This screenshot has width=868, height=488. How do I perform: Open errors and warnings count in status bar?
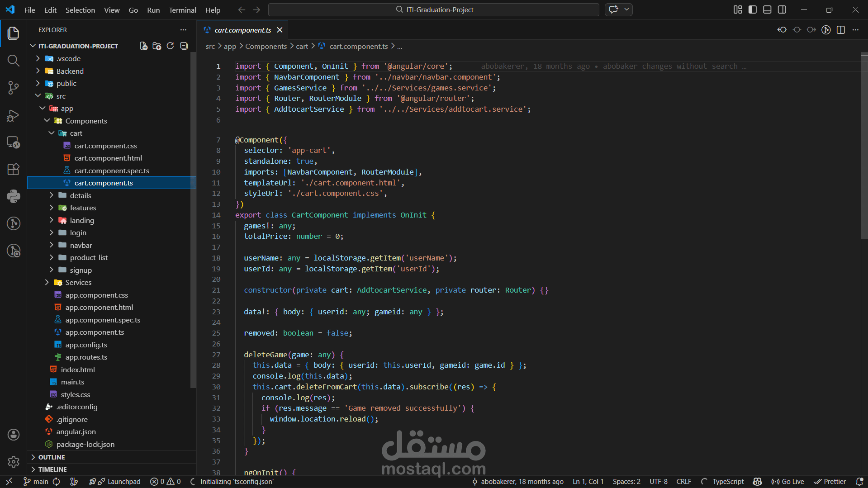166,482
